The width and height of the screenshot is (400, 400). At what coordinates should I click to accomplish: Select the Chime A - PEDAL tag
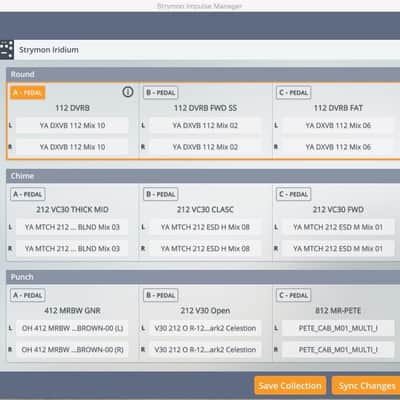28,194
